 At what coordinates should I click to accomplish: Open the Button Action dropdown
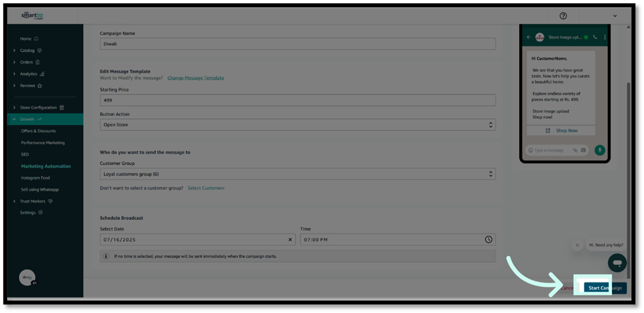(297, 124)
